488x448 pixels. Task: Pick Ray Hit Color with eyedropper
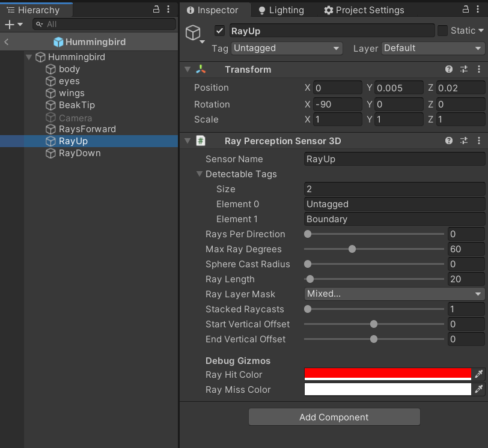(x=478, y=374)
